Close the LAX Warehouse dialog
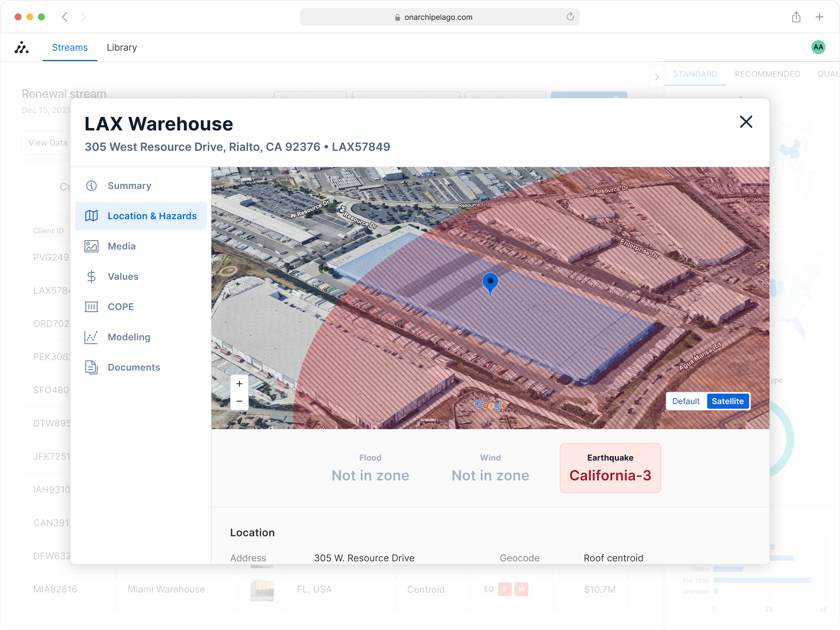The image size is (840, 630). (x=746, y=122)
